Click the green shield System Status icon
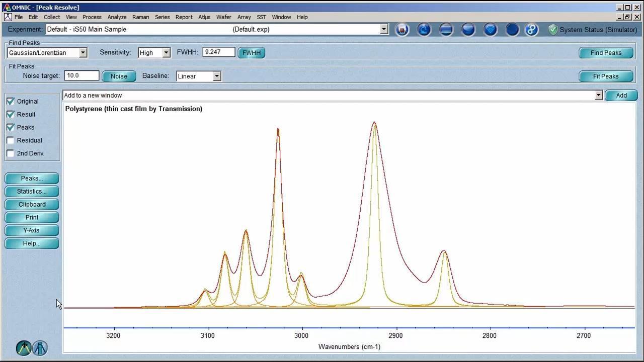This screenshot has width=644, height=362. [553, 30]
